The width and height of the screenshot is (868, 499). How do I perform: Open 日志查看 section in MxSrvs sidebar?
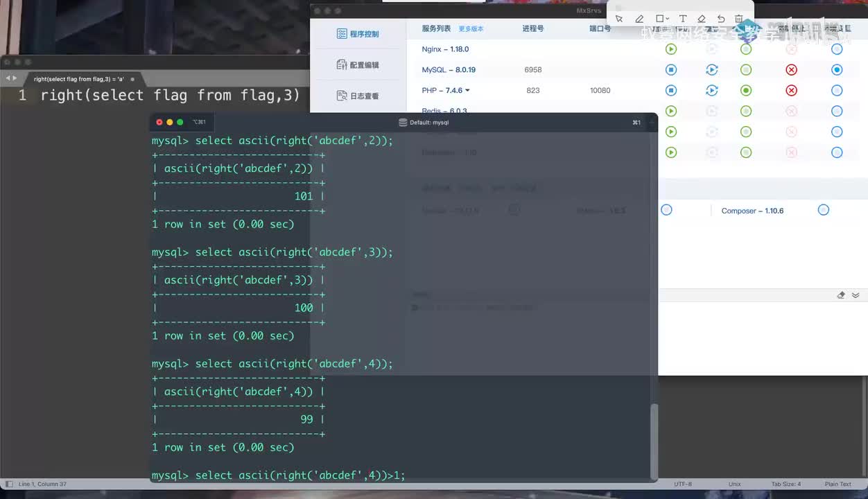tap(358, 96)
